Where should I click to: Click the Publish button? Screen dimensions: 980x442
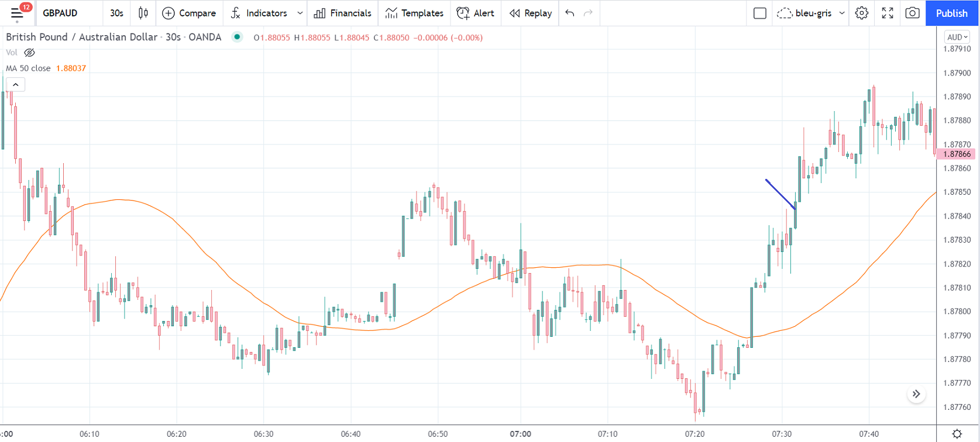click(951, 13)
